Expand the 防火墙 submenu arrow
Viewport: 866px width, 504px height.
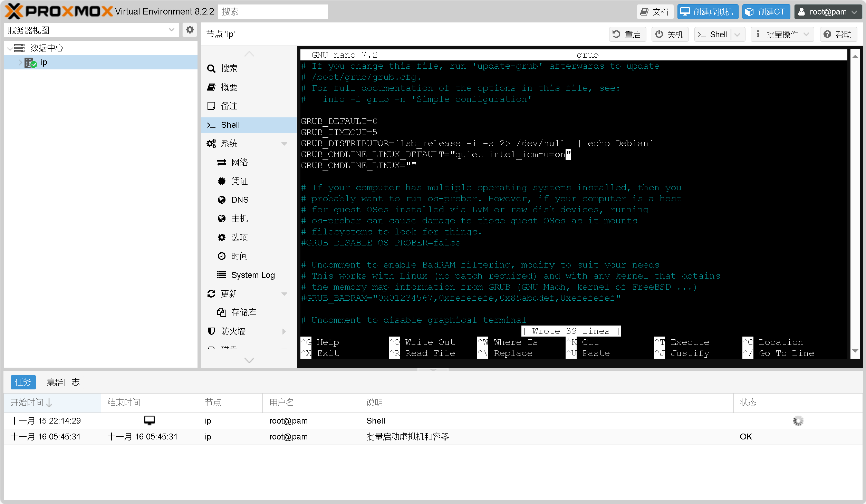284,331
